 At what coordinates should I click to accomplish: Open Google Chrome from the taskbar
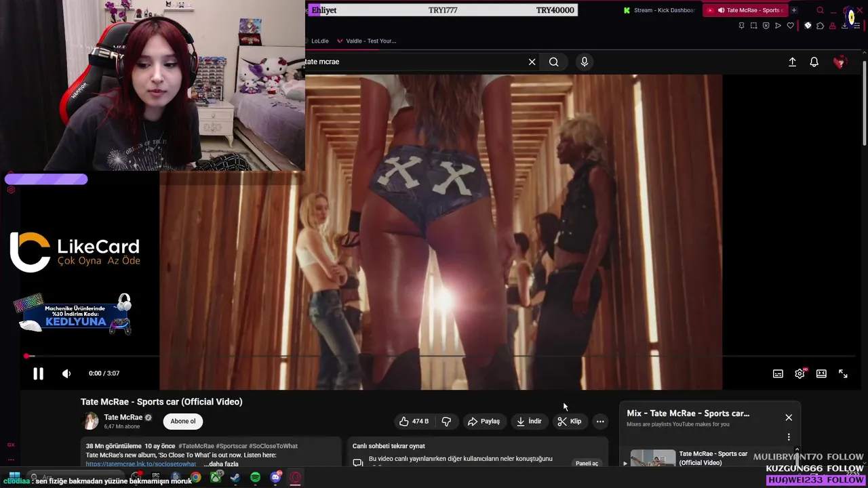[x=195, y=477]
